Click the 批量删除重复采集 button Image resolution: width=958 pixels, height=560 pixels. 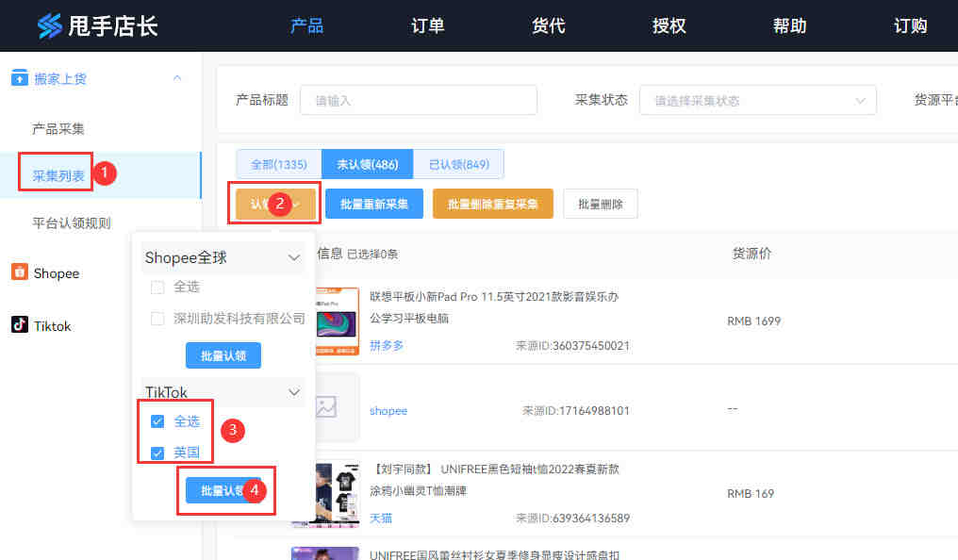click(x=492, y=204)
